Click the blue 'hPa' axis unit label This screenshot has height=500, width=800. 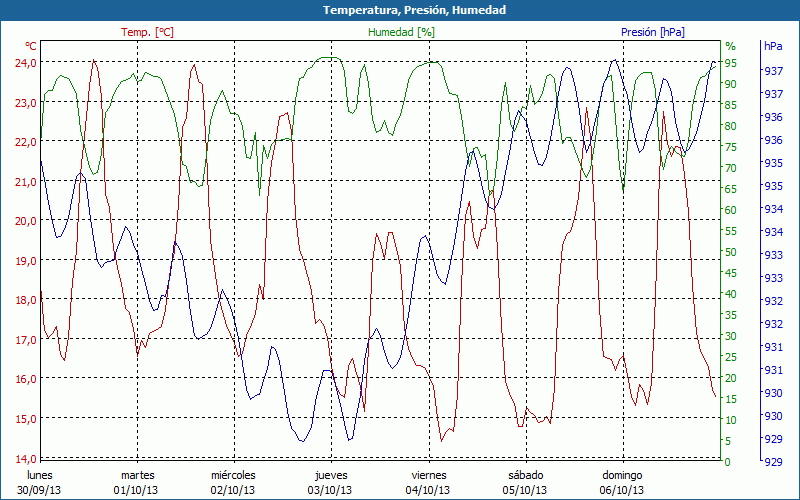[x=773, y=46]
